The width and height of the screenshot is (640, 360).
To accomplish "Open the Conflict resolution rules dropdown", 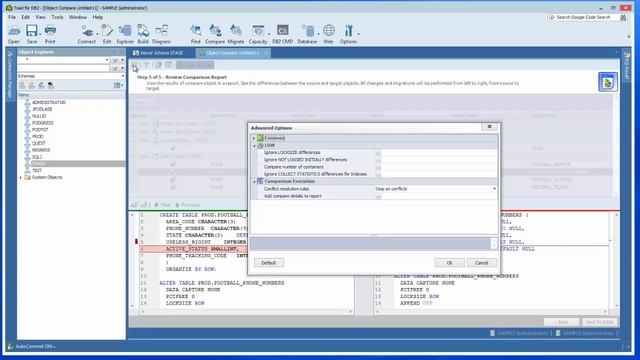I will pos(494,189).
